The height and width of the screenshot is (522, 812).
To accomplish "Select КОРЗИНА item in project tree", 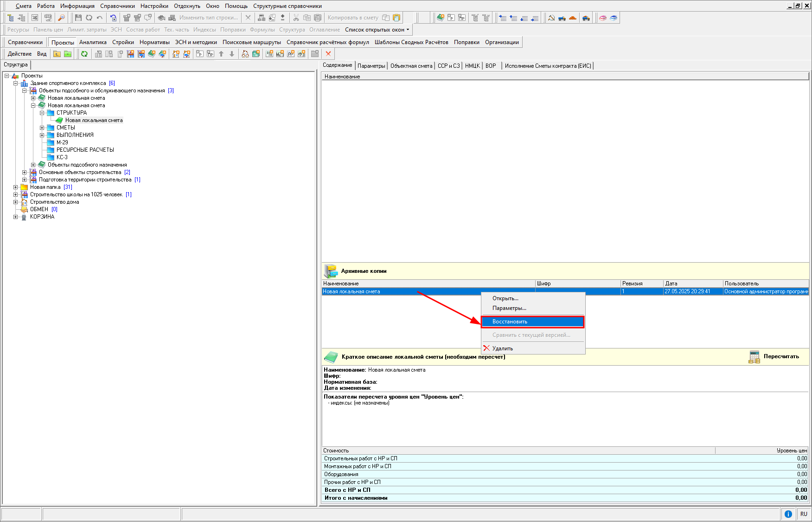I will (42, 217).
